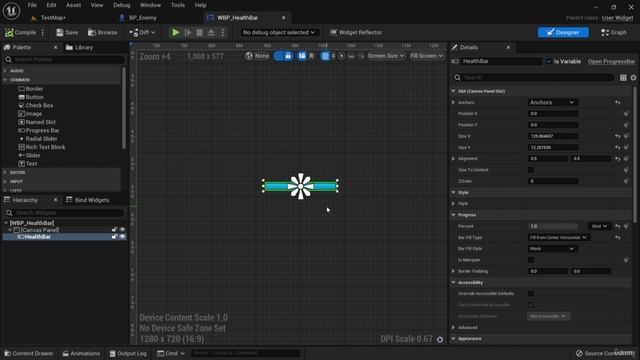640x360 pixels.
Task: Click Open ProgressBar link
Action: pos(611,61)
